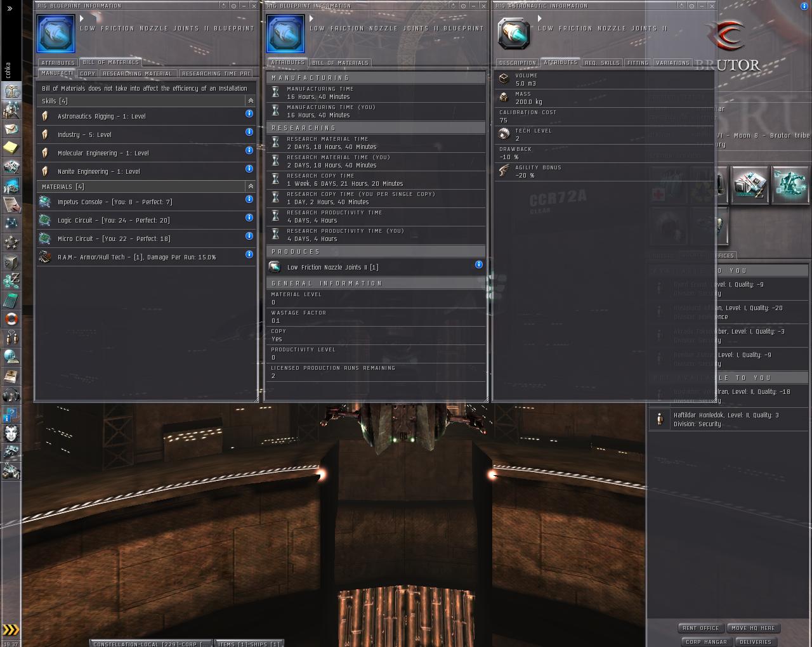Viewport: 812px width, 647px height.
Task: Switch to Attributes tab in left blueprint window
Action: [58, 63]
